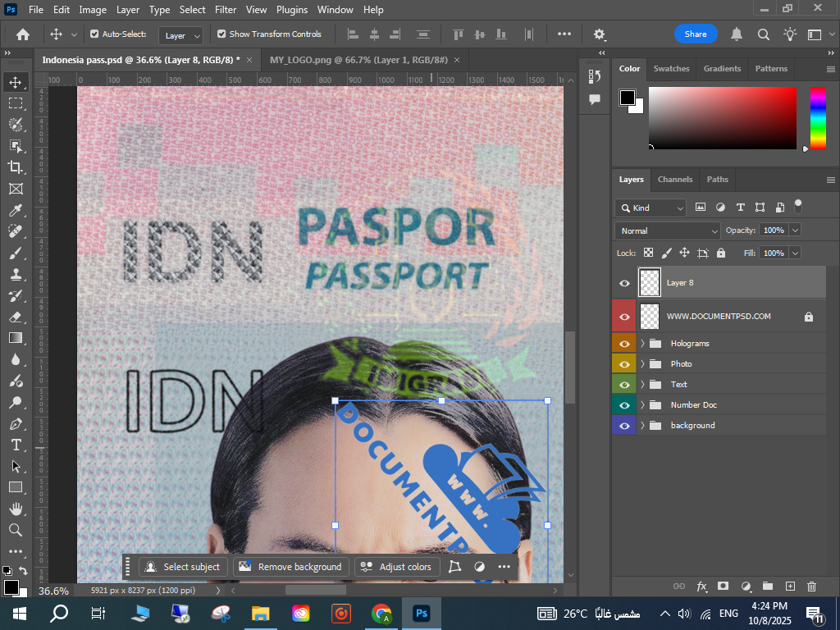
Task: Click the Add layer mask icon
Action: coord(723,587)
